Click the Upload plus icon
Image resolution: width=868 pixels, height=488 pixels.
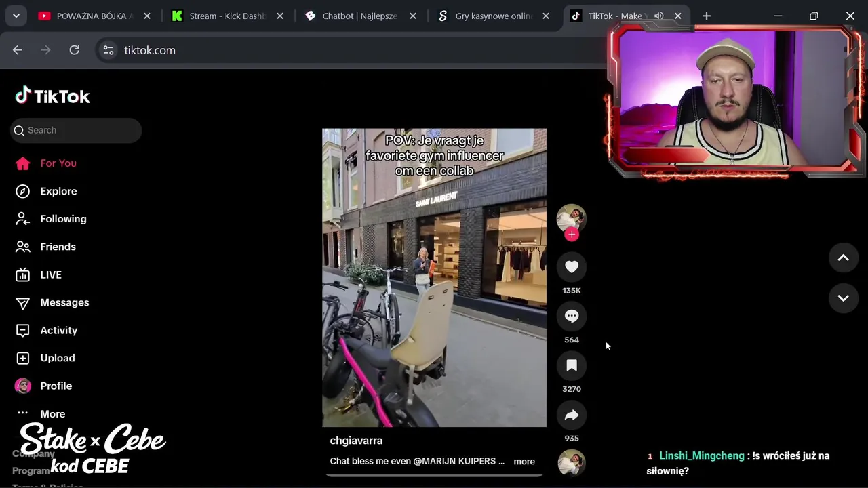point(23,358)
